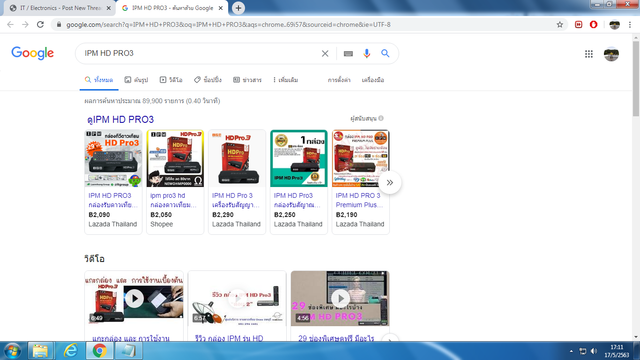Click the sponsored info icon

click(x=381, y=118)
